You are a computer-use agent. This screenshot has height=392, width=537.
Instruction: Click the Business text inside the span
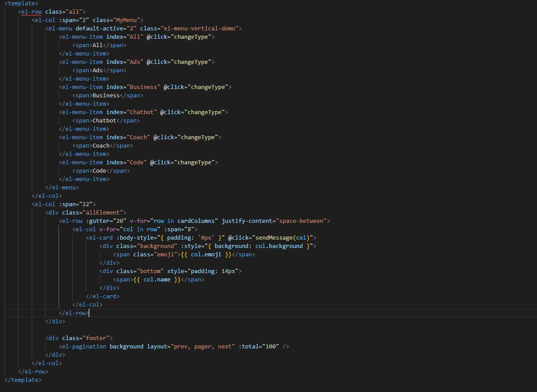click(106, 95)
